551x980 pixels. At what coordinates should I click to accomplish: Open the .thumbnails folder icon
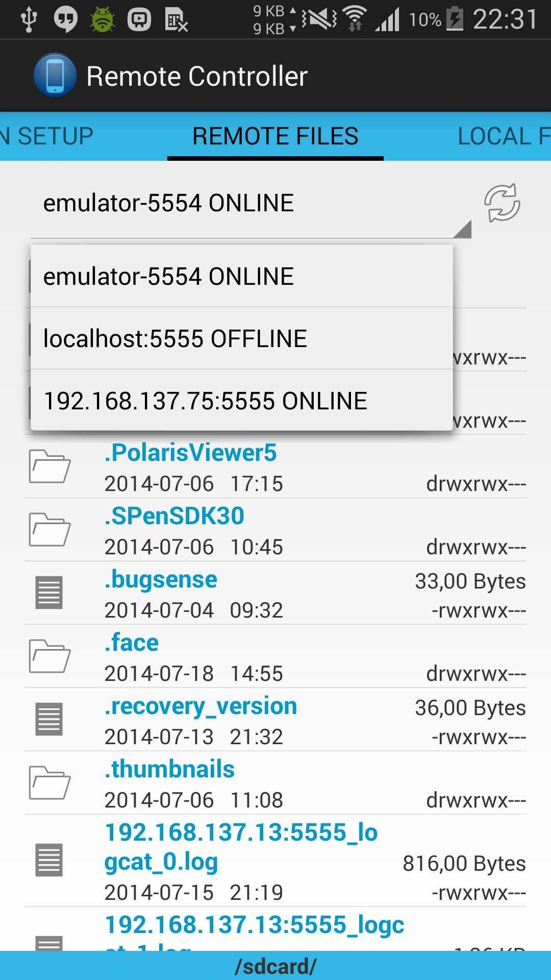point(49,783)
